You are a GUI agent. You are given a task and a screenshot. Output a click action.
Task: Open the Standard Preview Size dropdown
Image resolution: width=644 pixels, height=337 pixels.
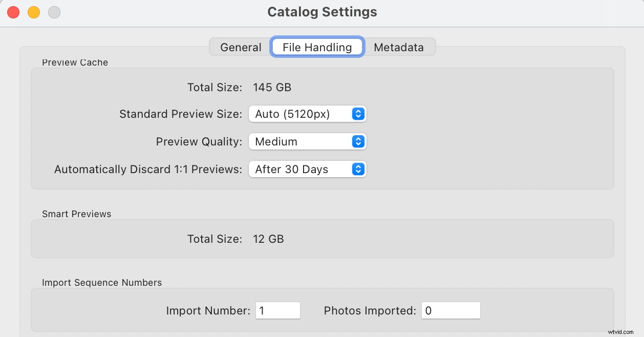307,114
